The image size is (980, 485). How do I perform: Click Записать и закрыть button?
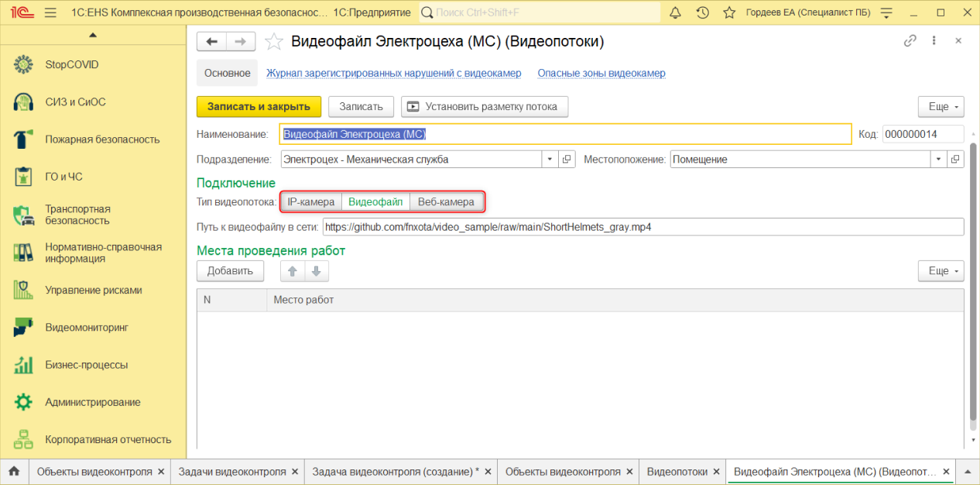(x=259, y=106)
